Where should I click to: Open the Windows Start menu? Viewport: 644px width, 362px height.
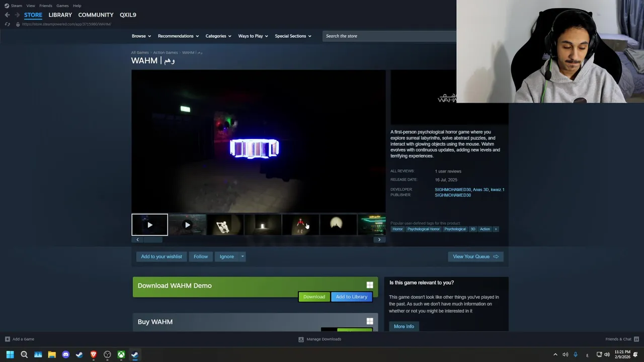pos(10,355)
